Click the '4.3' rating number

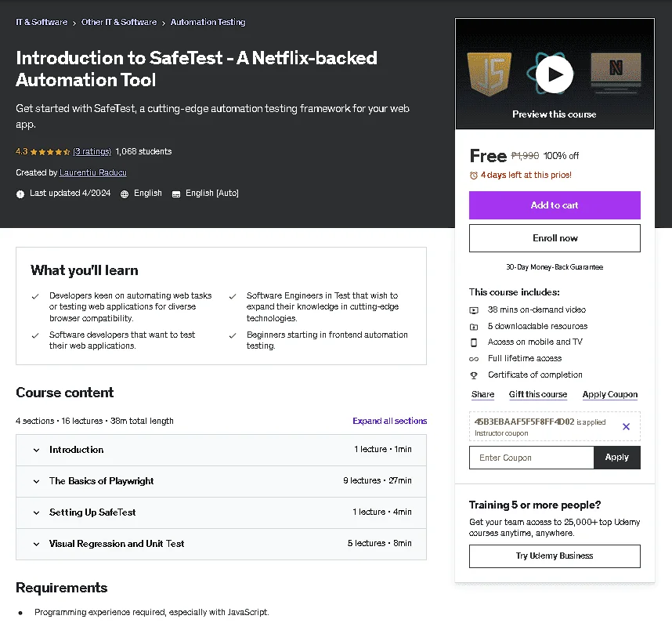tap(21, 151)
